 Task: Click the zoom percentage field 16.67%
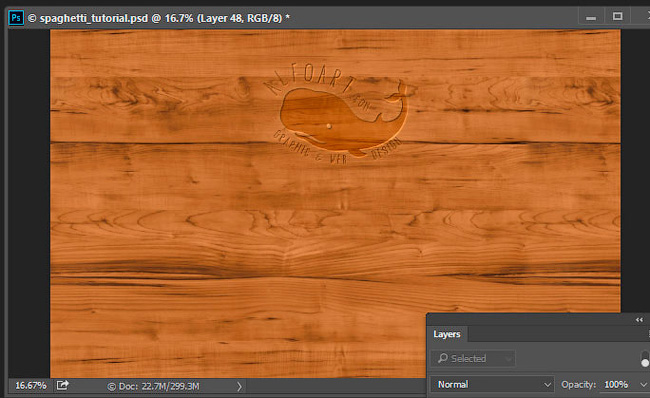pos(30,386)
